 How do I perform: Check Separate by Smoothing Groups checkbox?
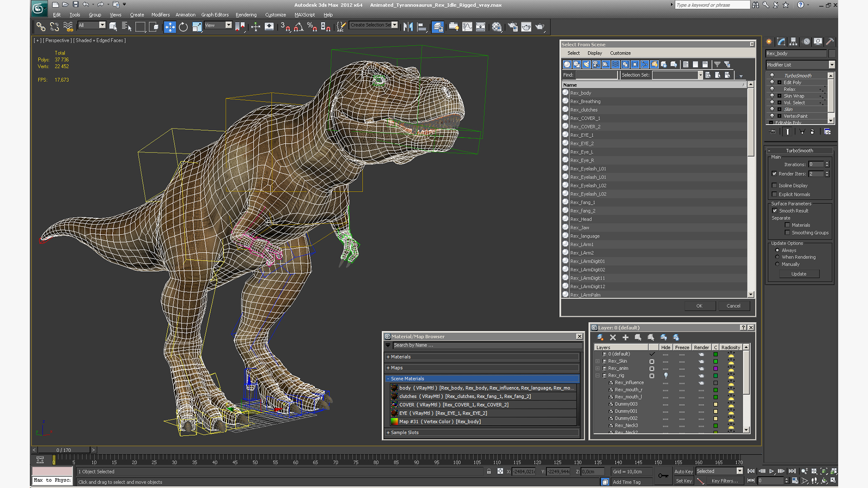pos(788,233)
